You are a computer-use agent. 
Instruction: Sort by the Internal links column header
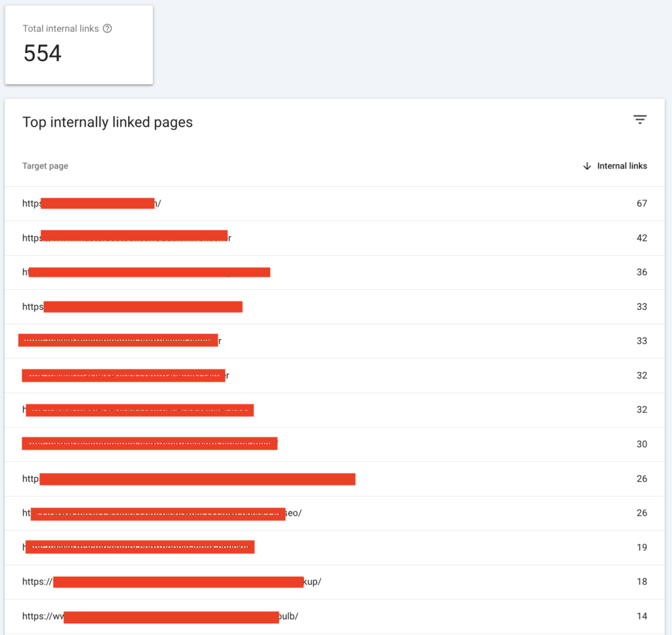click(621, 166)
